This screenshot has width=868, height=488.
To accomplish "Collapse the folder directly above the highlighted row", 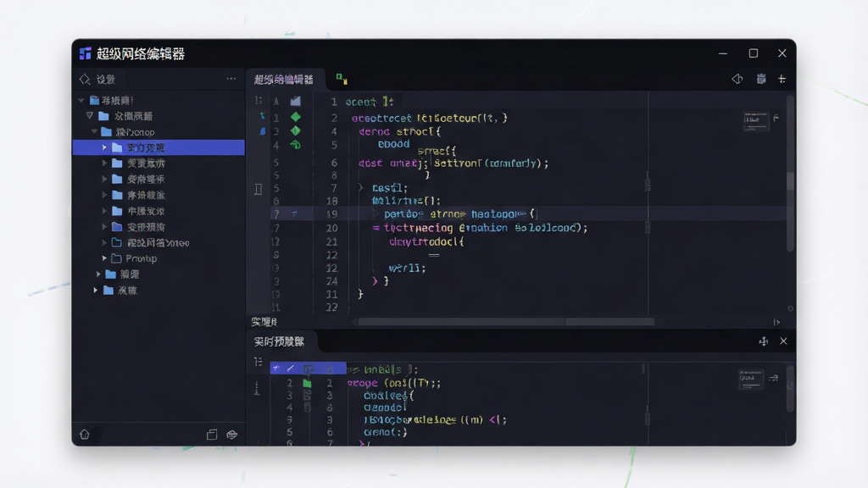I will [x=95, y=132].
